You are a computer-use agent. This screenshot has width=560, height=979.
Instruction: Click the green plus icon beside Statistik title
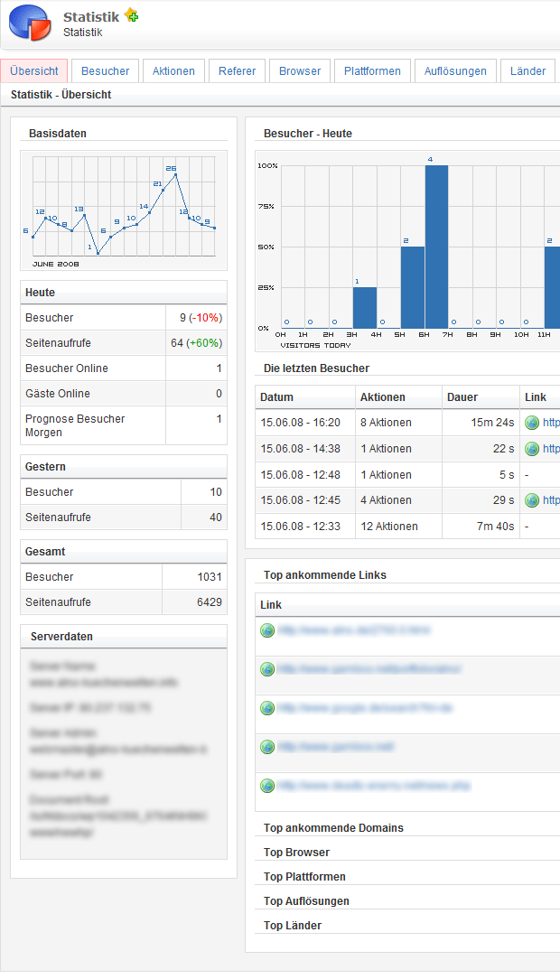(132, 15)
